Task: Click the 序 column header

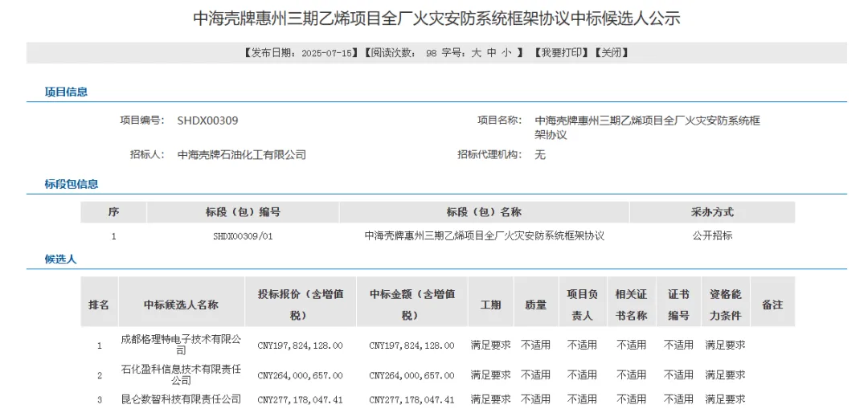Action: point(113,212)
